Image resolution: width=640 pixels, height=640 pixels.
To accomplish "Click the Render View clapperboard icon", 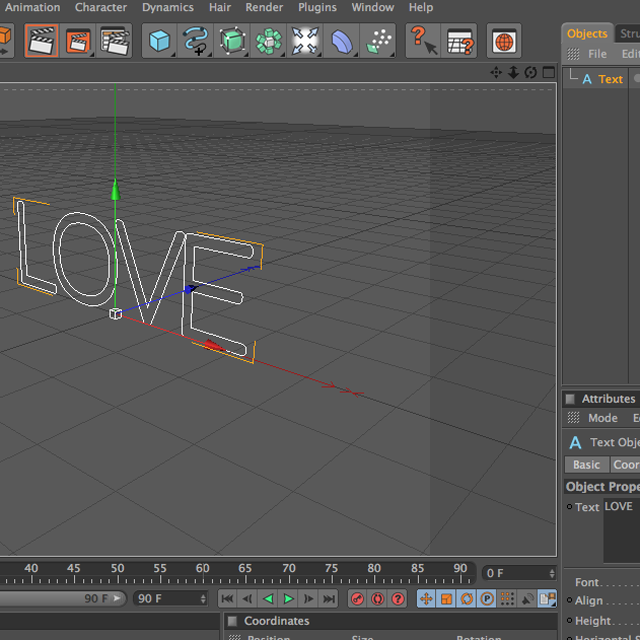I will coord(42,41).
